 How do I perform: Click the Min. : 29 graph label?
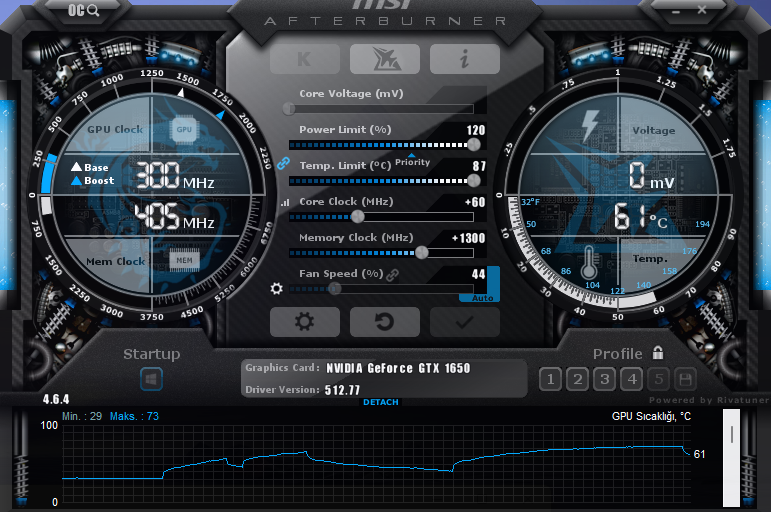tap(82, 417)
